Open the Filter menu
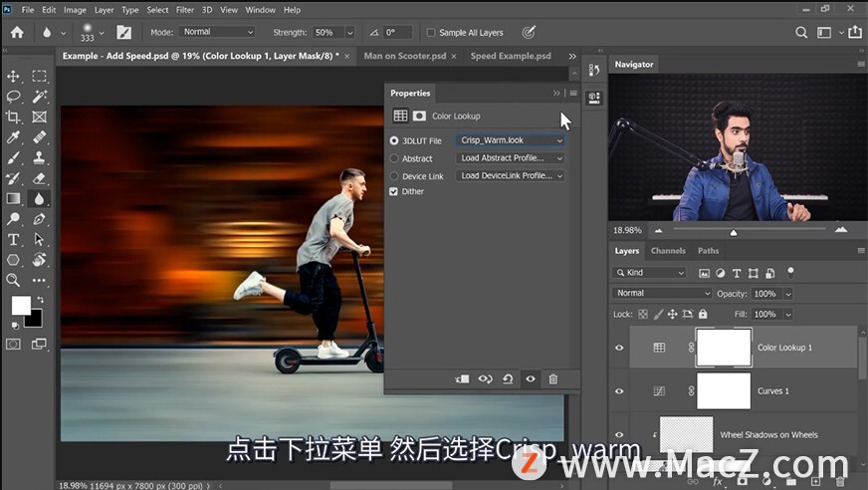This screenshot has width=868, height=490. click(x=185, y=10)
